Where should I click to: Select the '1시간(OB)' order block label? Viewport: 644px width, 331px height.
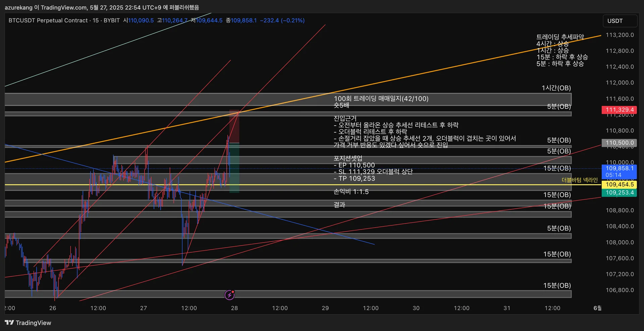pos(556,88)
